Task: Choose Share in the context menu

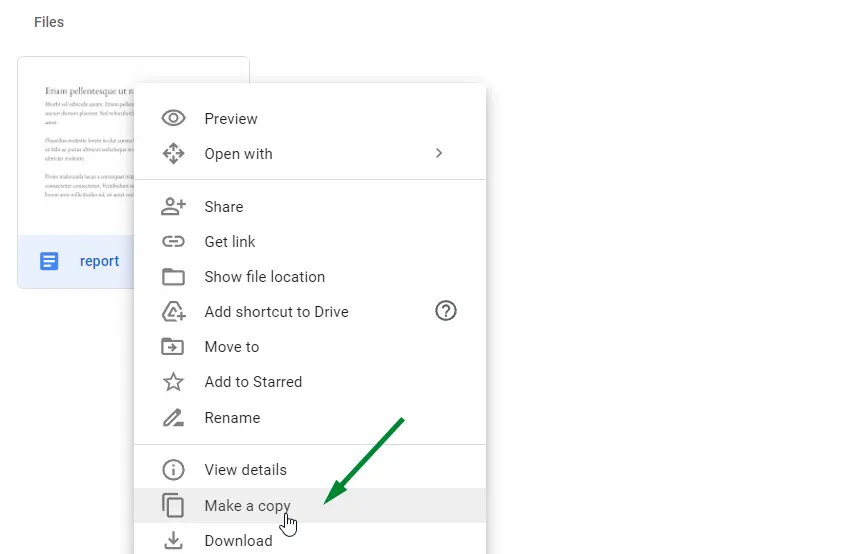Action: coord(310,207)
